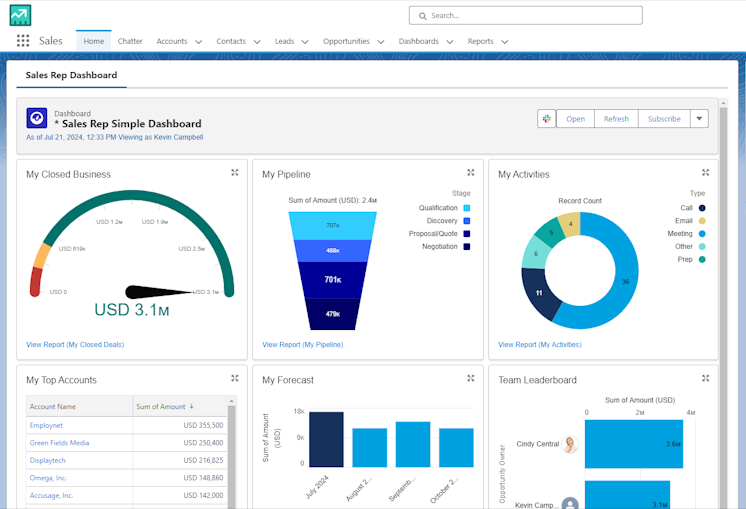This screenshot has height=509, width=746.
Task: Open View Report (My Activities)
Action: [x=540, y=344]
